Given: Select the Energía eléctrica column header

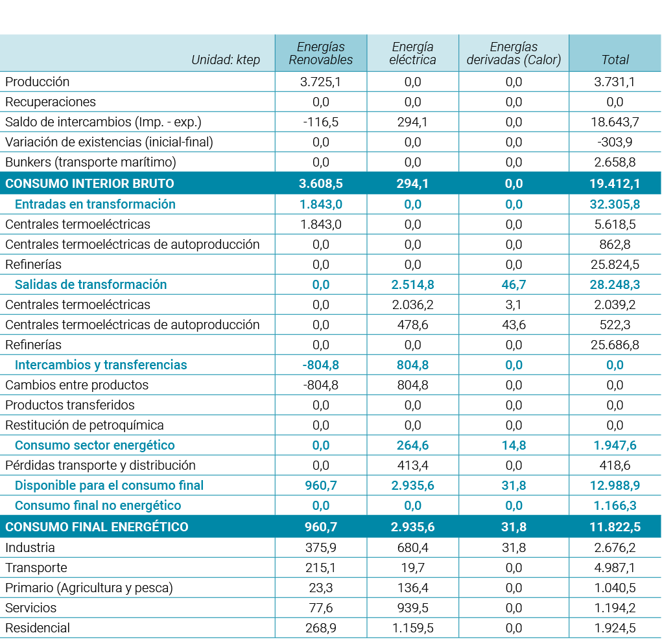Looking at the screenshot, I should (412, 53).
